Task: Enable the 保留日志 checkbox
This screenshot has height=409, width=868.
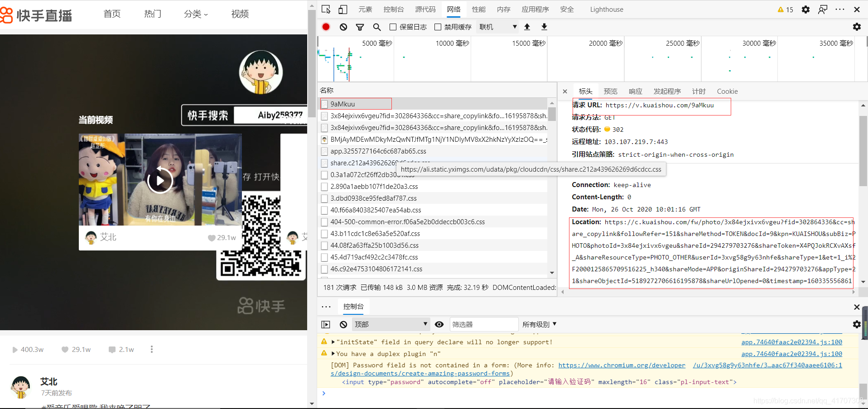Action: [393, 27]
